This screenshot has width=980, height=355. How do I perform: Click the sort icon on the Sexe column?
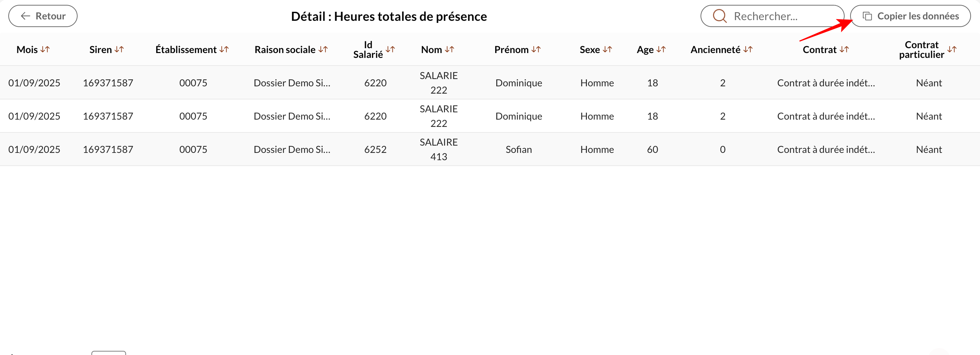coord(607,49)
